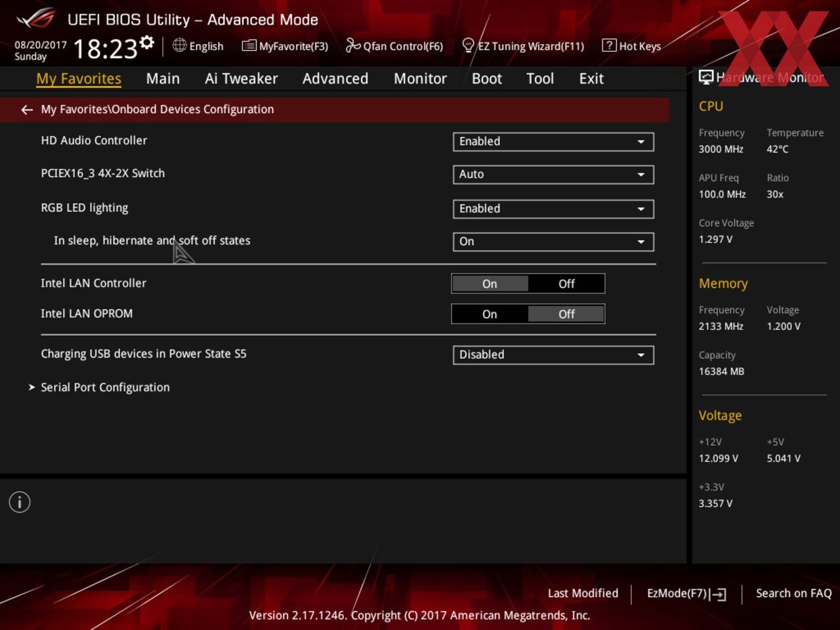Click the Capacity value 16384 MB
Viewport: 840px width, 630px height.
(x=721, y=371)
